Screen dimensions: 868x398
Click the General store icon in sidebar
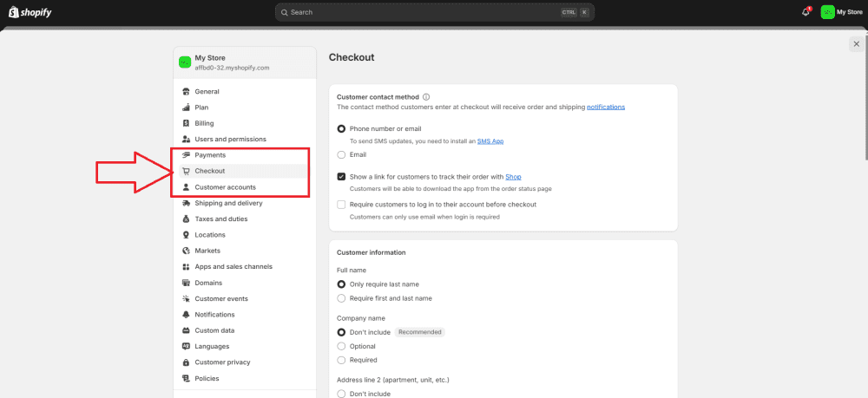186,92
